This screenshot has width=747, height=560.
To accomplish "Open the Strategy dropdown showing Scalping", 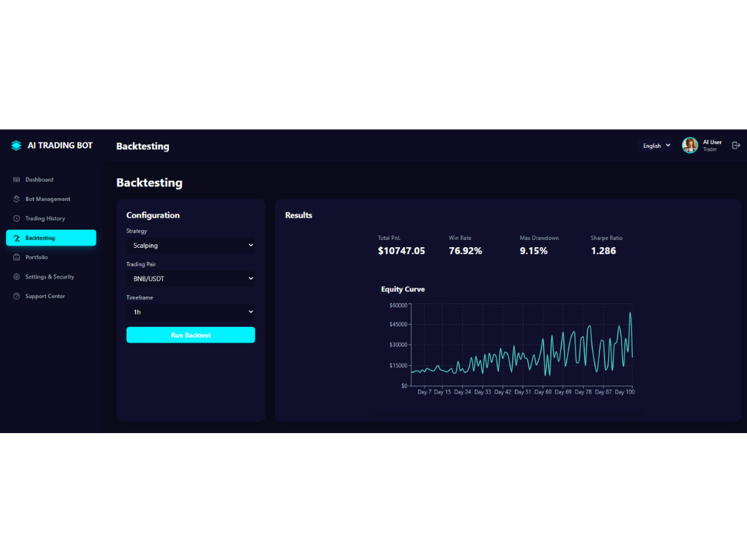I will (190, 245).
